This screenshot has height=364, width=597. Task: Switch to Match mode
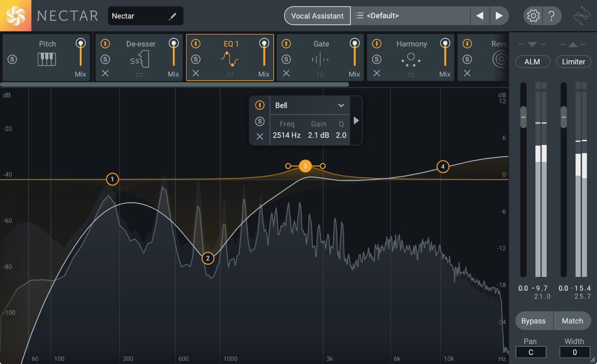click(x=572, y=321)
